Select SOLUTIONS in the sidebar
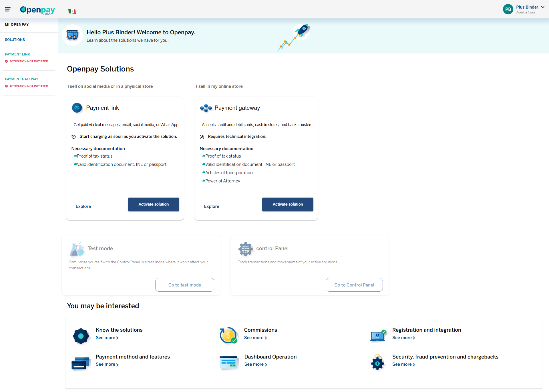The width and height of the screenshot is (549, 392). click(x=15, y=40)
